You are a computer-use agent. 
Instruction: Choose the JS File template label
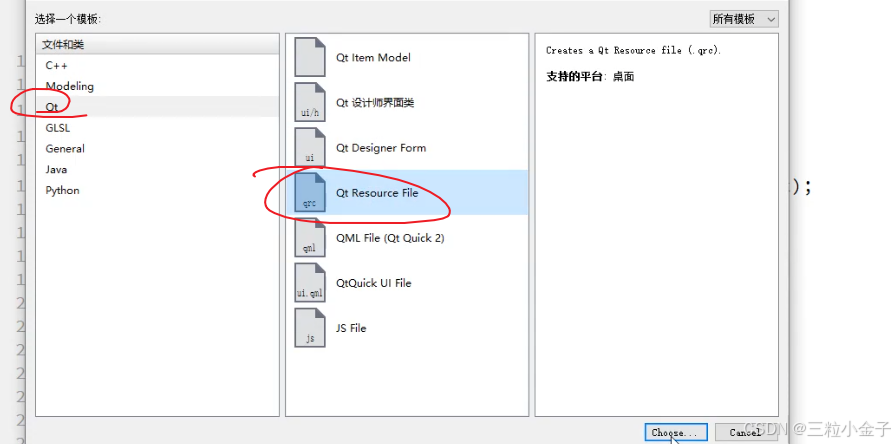click(350, 328)
